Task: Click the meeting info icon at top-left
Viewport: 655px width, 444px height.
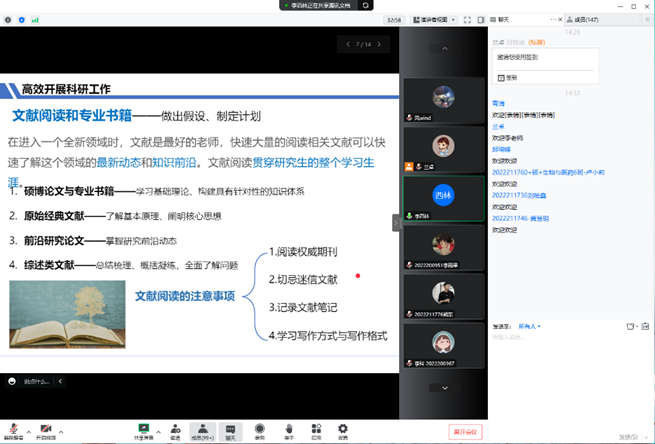Action: 7,19
